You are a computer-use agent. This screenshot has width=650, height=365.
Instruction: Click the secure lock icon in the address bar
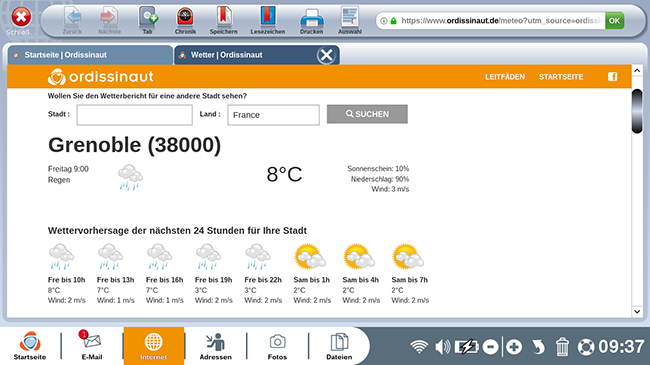[393, 21]
